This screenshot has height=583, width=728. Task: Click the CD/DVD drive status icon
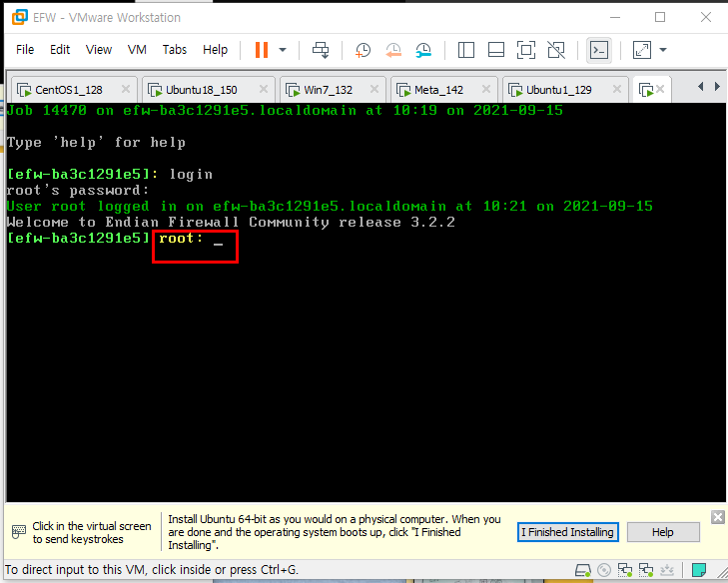(604, 570)
